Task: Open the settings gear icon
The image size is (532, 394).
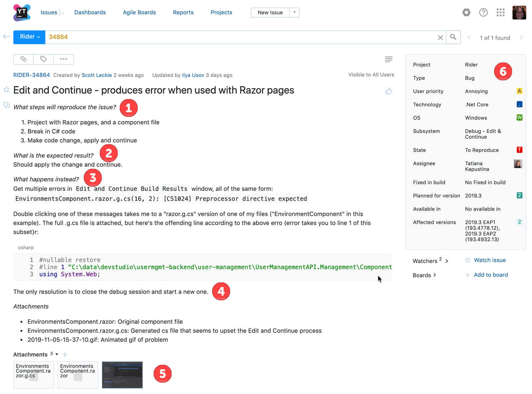Action: [x=466, y=12]
